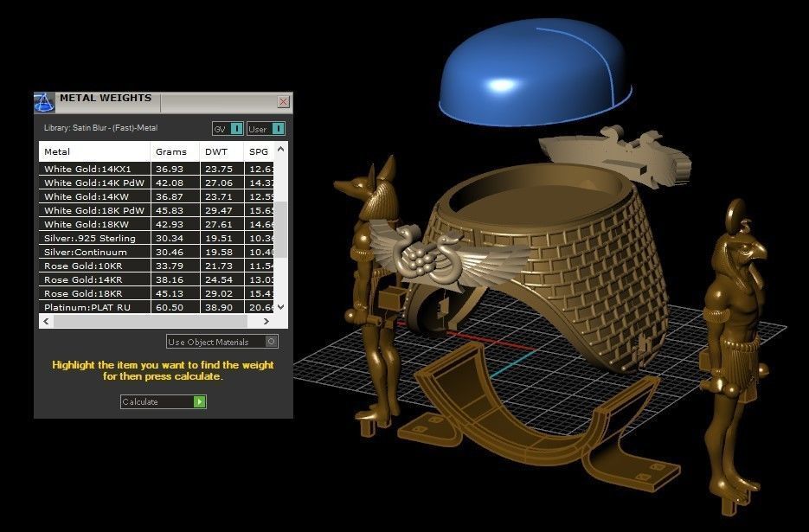809x532 pixels.
Task: Click the 29.02 DWT value
Action: tap(219, 293)
